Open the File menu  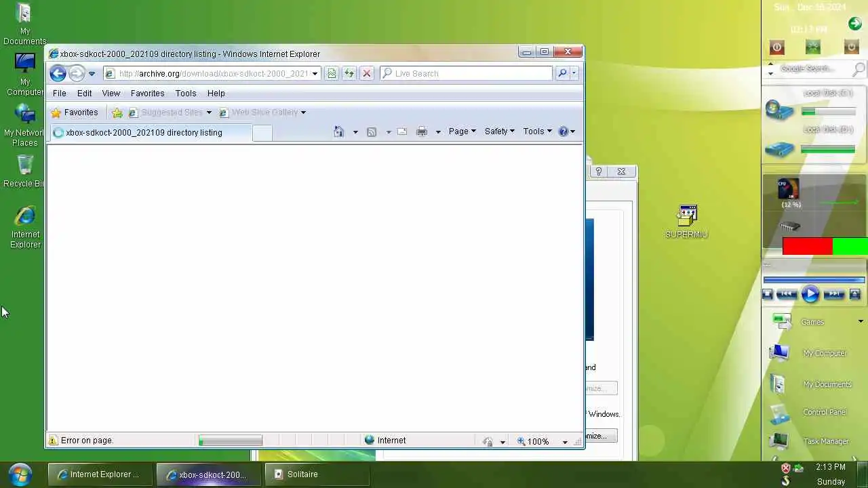(60, 93)
